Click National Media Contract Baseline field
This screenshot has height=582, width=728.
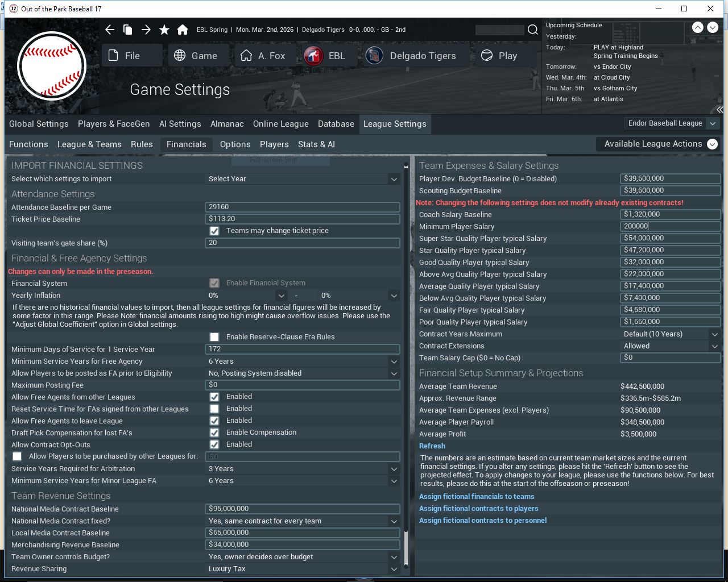(x=302, y=509)
